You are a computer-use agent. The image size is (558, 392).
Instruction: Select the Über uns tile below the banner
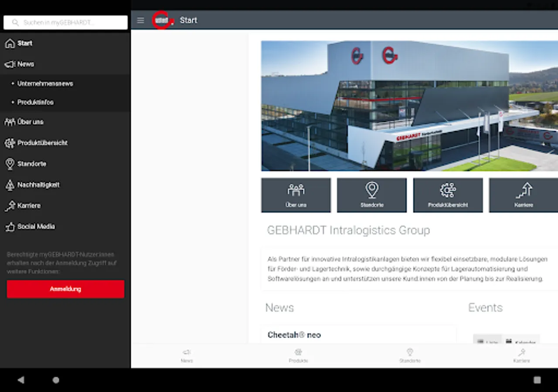[x=296, y=195]
